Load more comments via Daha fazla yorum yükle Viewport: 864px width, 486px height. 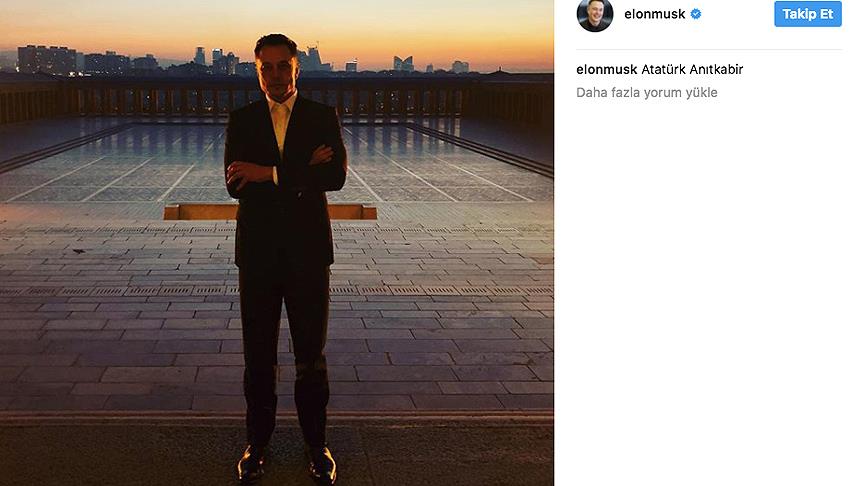pos(647,92)
